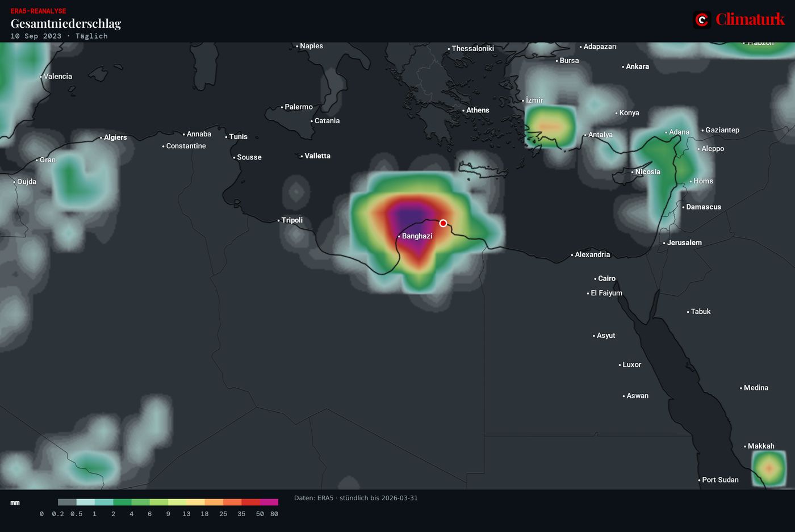Click the İzmir city label

[534, 100]
